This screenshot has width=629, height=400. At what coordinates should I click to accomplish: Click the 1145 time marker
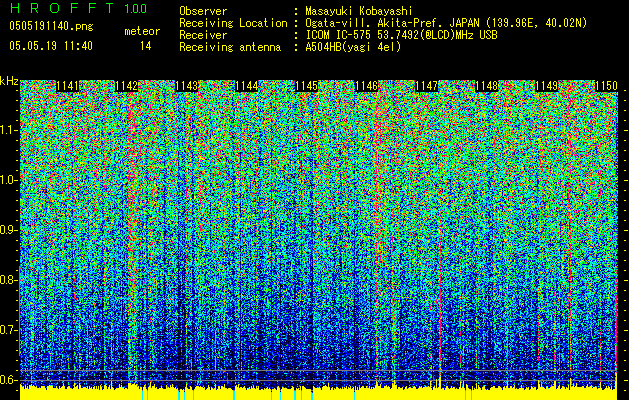306,86
